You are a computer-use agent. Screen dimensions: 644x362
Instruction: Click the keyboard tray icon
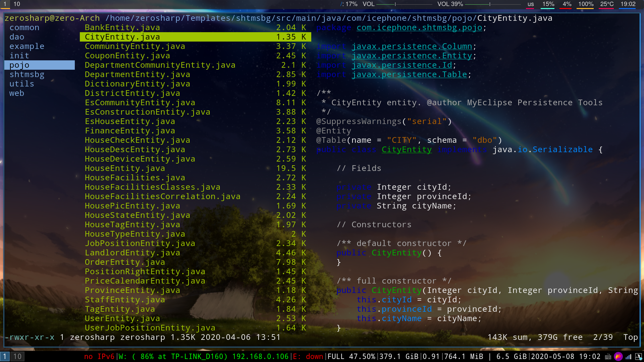tap(608, 357)
